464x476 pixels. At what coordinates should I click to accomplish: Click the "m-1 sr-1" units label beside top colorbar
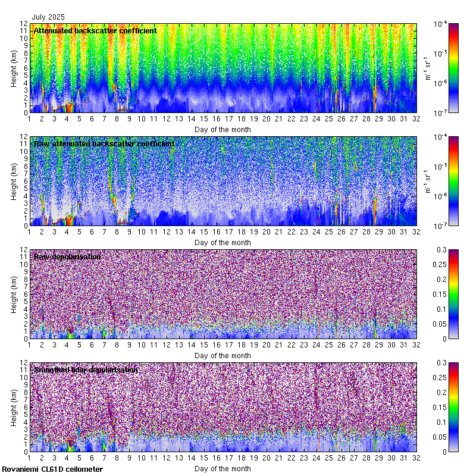point(426,68)
